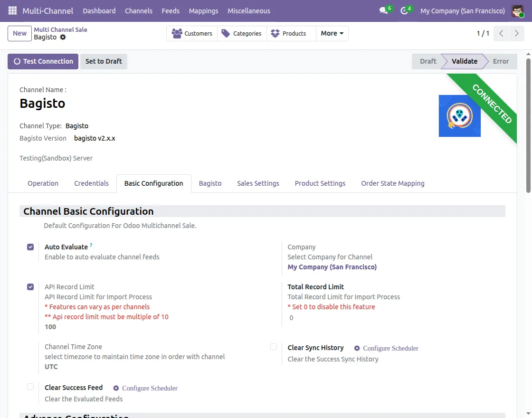Open the Feeds menu
This screenshot has height=418, width=532.
tap(171, 11)
